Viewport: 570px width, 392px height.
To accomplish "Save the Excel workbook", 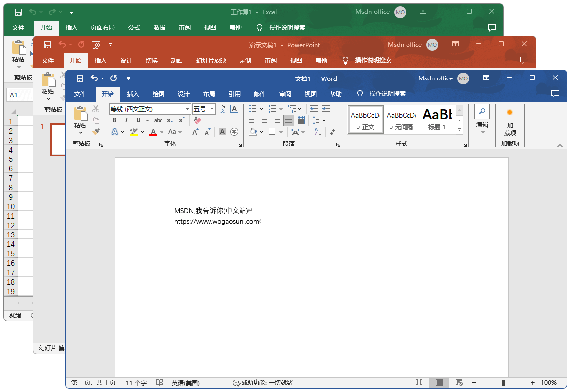I will [x=18, y=12].
